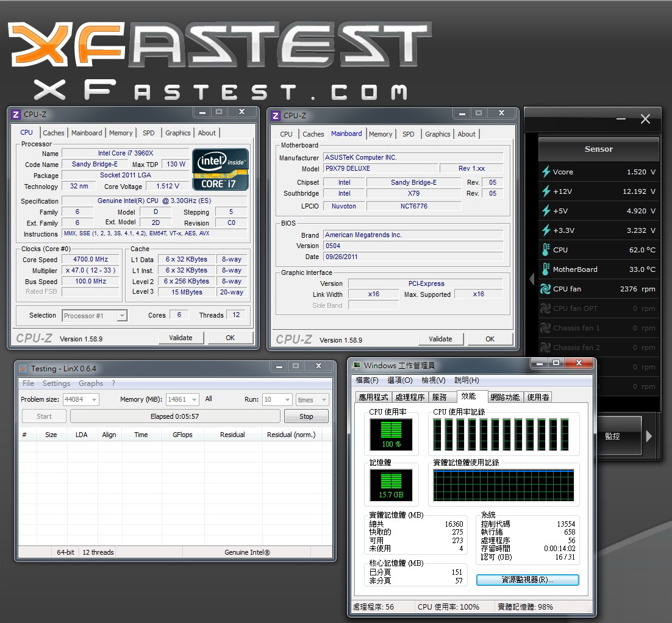
Task: Click the LinX elapsed time progress bar
Action: coord(175,416)
